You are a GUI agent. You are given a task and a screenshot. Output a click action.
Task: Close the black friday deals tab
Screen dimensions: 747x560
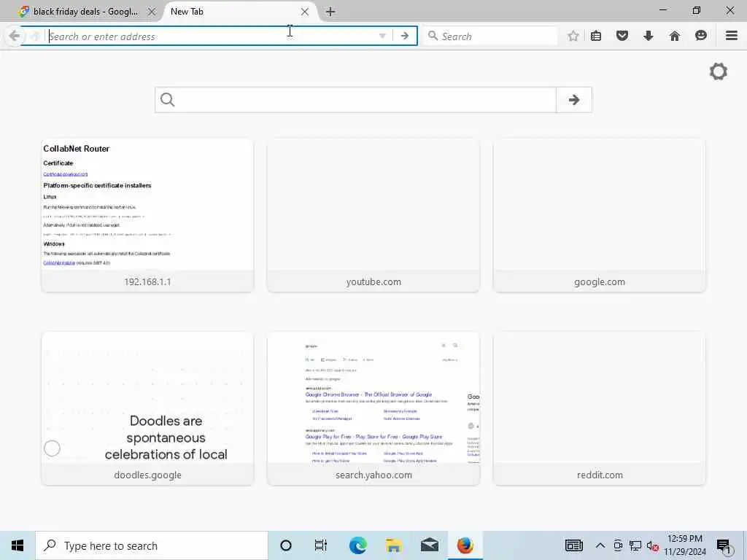click(x=152, y=12)
